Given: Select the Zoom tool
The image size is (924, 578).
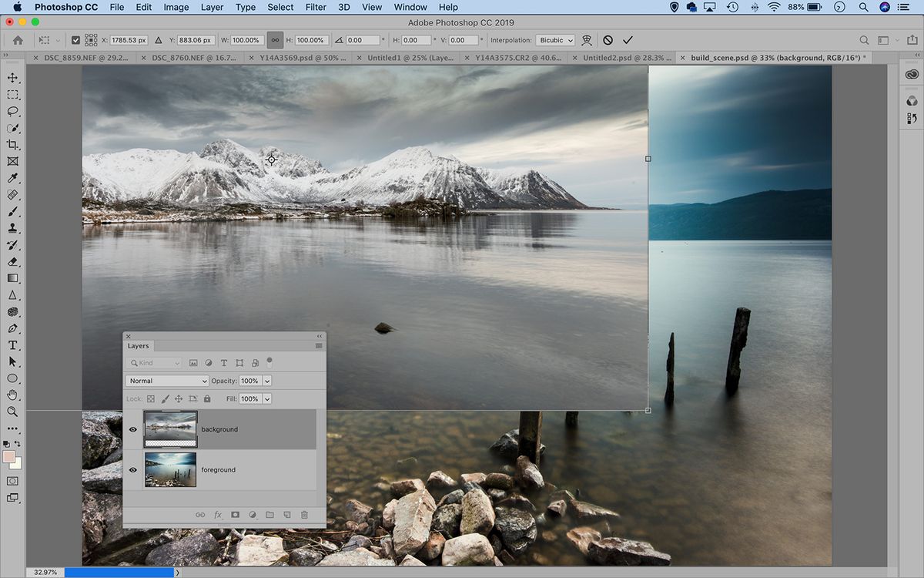Looking at the screenshot, I should [x=12, y=412].
